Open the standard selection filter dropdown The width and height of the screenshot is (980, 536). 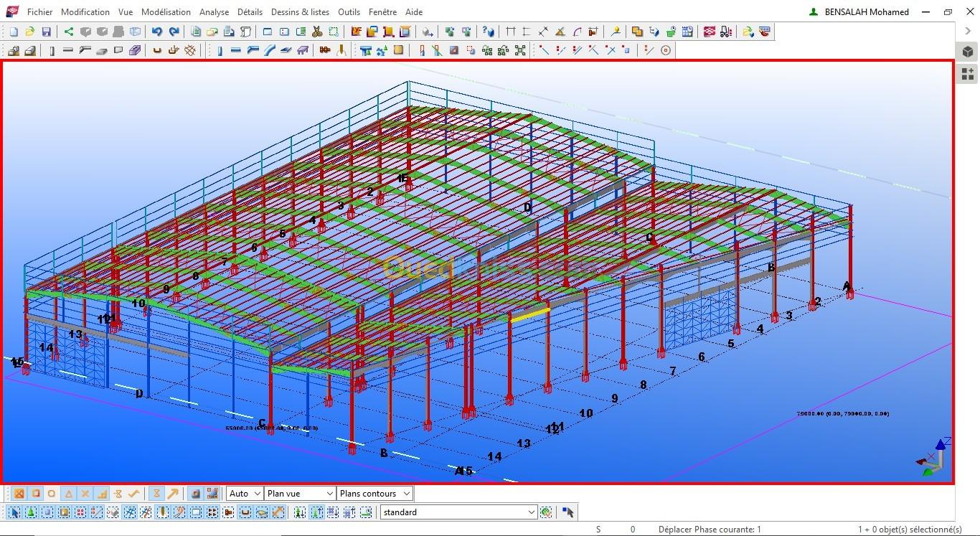[x=458, y=512]
